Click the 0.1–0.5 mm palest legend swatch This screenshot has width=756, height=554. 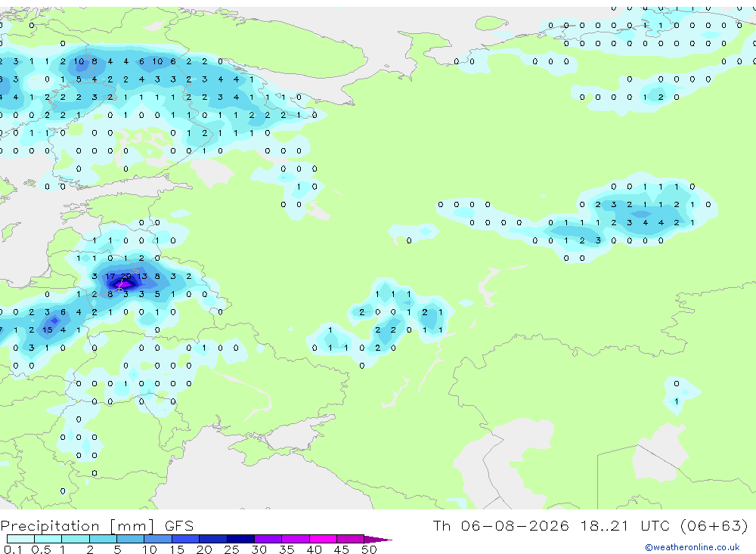click(20, 539)
